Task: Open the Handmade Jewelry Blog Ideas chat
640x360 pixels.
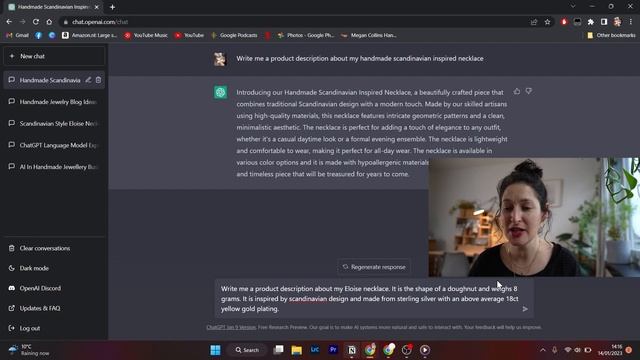Action: [54, 102]
